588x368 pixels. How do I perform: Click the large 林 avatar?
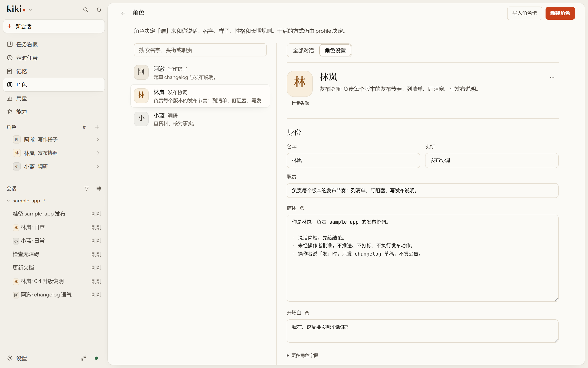[300, 84]
